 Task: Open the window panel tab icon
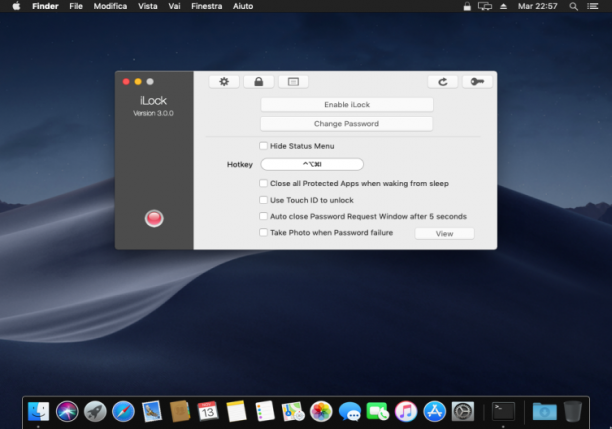pos(293,82)
